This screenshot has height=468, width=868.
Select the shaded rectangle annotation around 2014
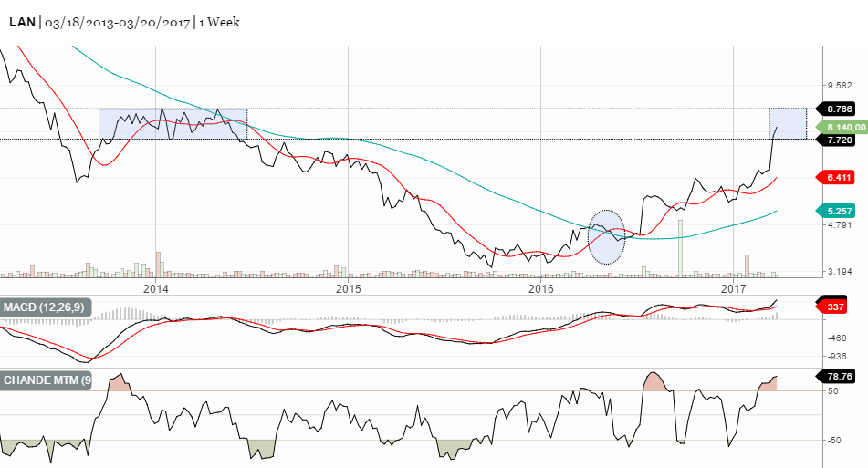[x=173, y=123]
